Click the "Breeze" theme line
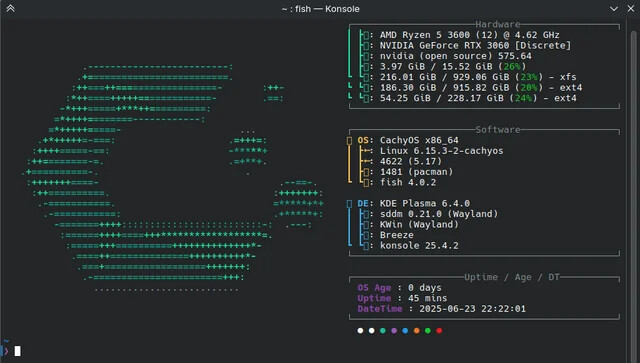This screenshot has width=640, height=363. pos(396,235)
